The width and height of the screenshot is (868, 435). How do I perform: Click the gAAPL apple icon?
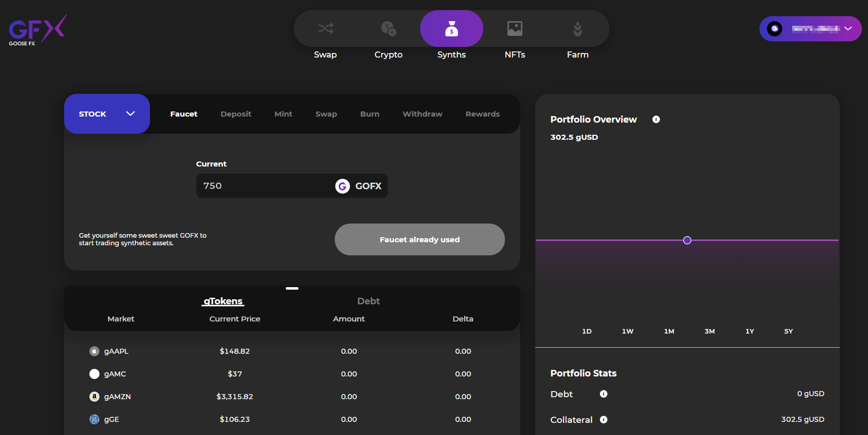(94, 351)
